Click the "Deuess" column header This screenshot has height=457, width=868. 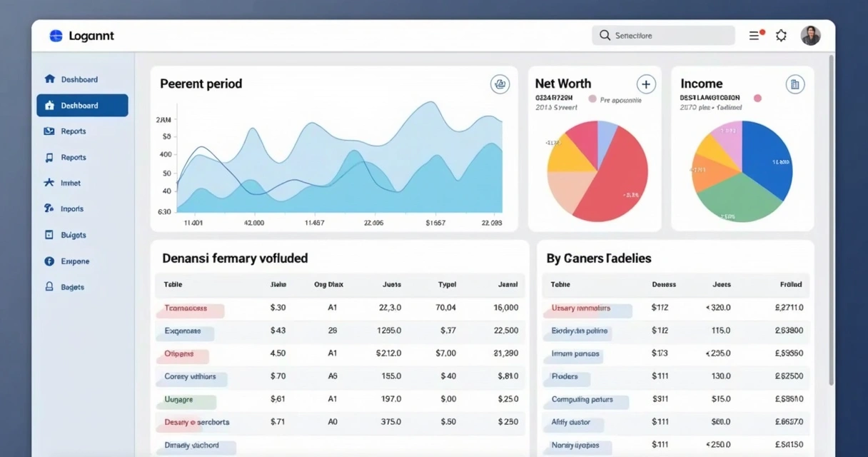(664, 284)
